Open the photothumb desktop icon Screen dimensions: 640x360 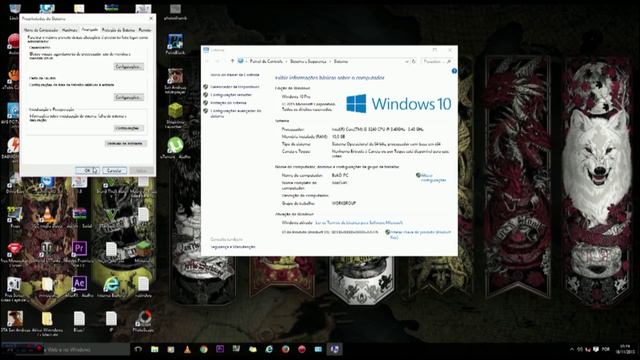click(175, 12)
